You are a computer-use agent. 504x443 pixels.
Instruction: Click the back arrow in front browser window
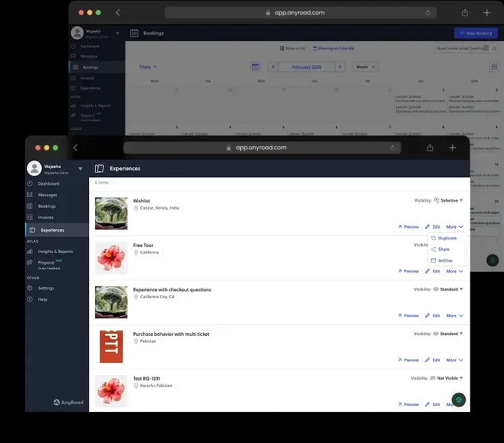[x=75, y=148]
